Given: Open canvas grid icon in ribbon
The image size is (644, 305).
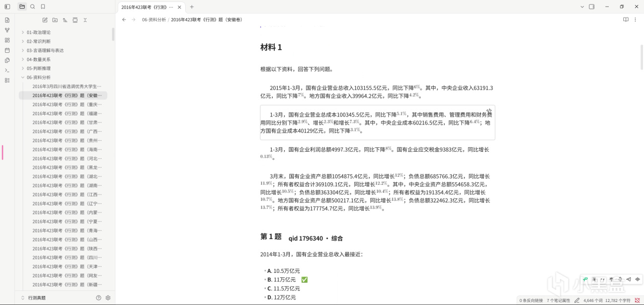Looking at the screenshot, I should point(7,40).
